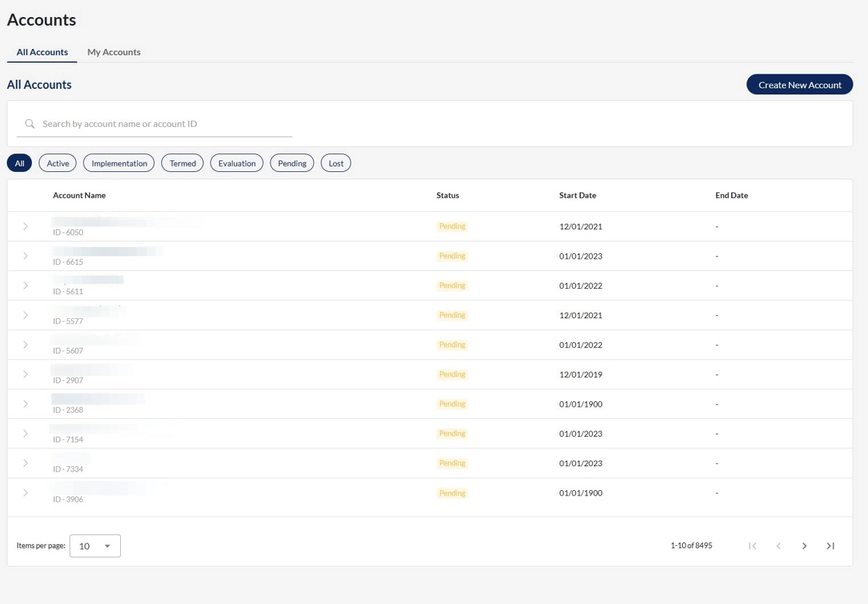Expand the row for account ID 6615
The width and height of the screenshot is (868, 604).
[26, 256]
